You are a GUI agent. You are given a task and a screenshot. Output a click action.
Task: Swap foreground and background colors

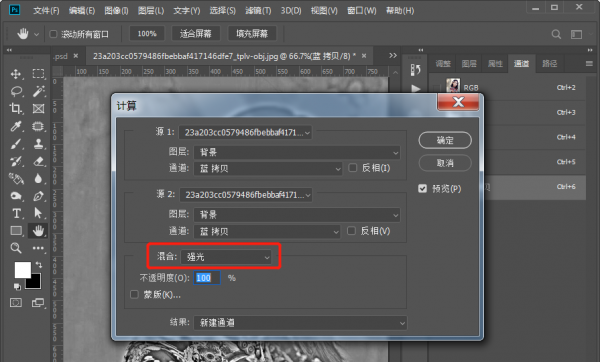(38, 264)
